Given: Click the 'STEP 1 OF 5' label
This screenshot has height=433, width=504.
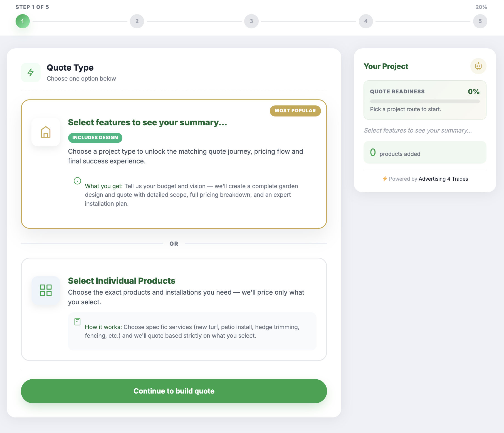Looking at the screenshot, I should (32, 7).
